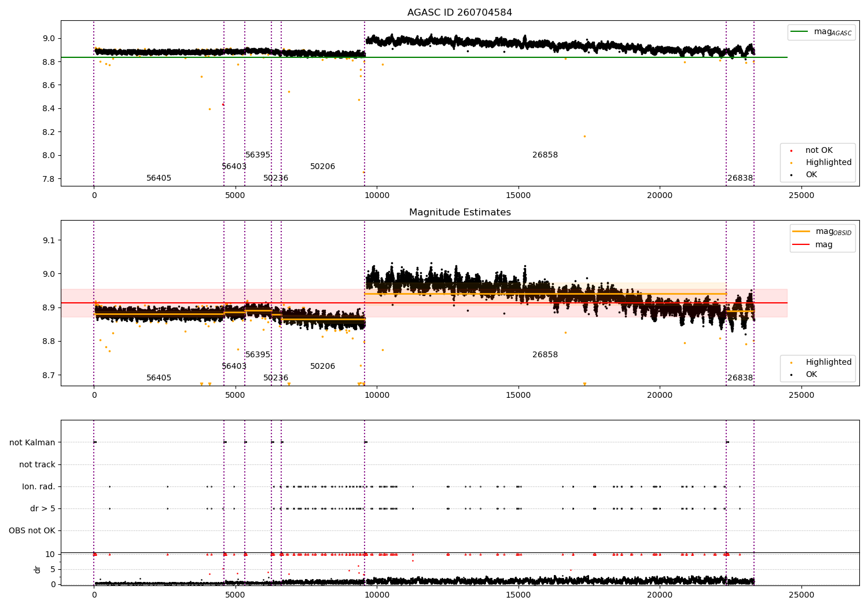Click obsid label 50236 in the AGASC plot
868x608 pixels.
tap(275, 178)
